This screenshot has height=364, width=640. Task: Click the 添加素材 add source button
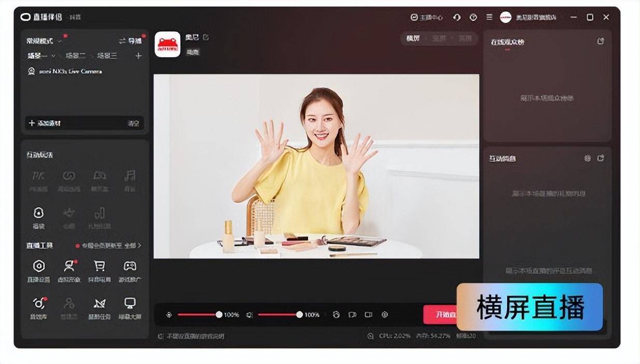45,123
